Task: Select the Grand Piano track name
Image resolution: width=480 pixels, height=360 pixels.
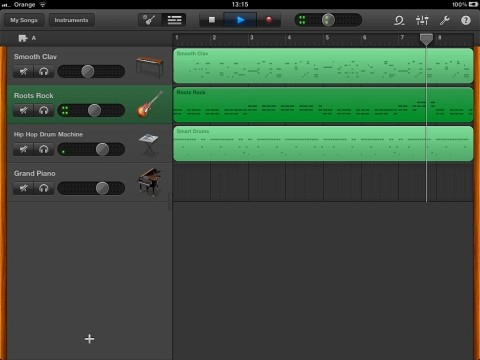Action: (x=35, y=173)
